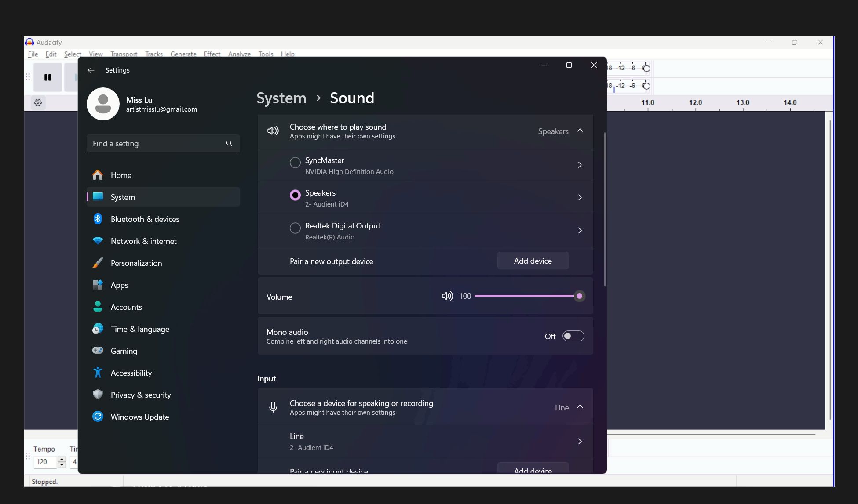This screenshot has width=858, height=504.
Task: Select Speakers radio button for output
Action: pos(295,195)
